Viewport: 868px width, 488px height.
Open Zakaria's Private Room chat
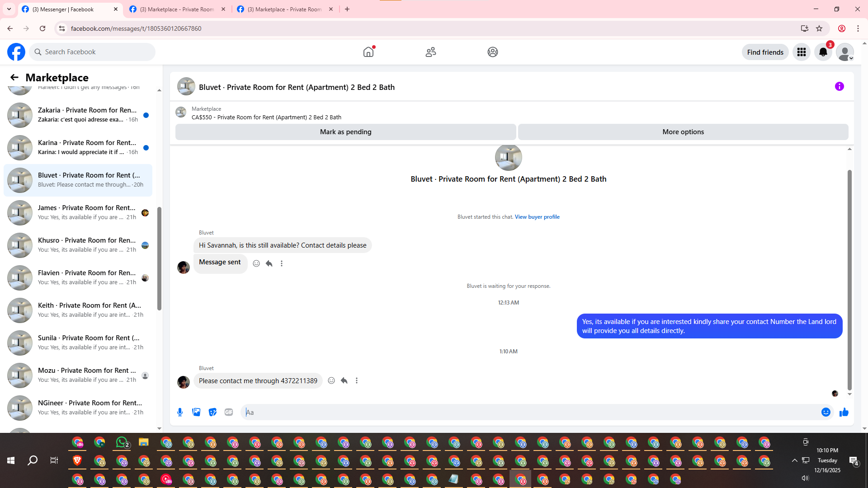(78, 115)
